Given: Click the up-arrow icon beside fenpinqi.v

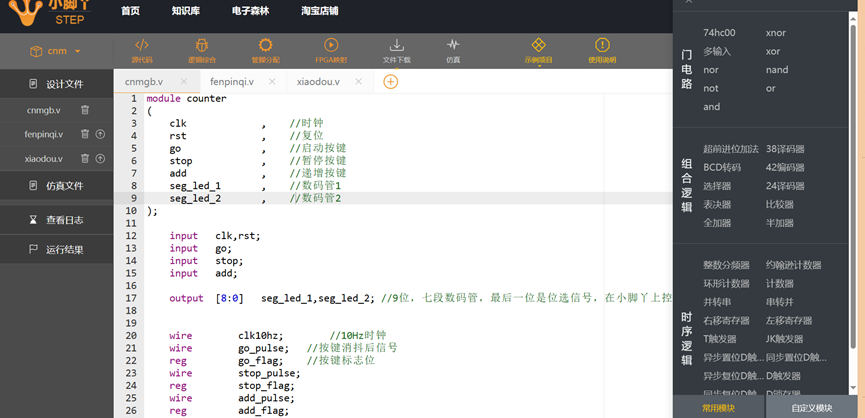Looking at the screenshot, I should (x=100, y=134).
